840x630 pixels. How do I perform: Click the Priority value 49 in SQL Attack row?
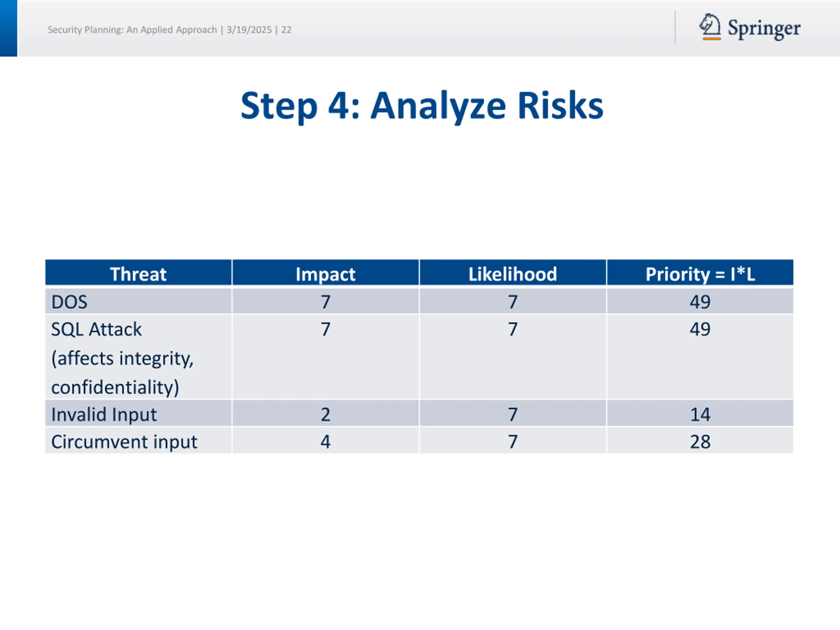700,329
